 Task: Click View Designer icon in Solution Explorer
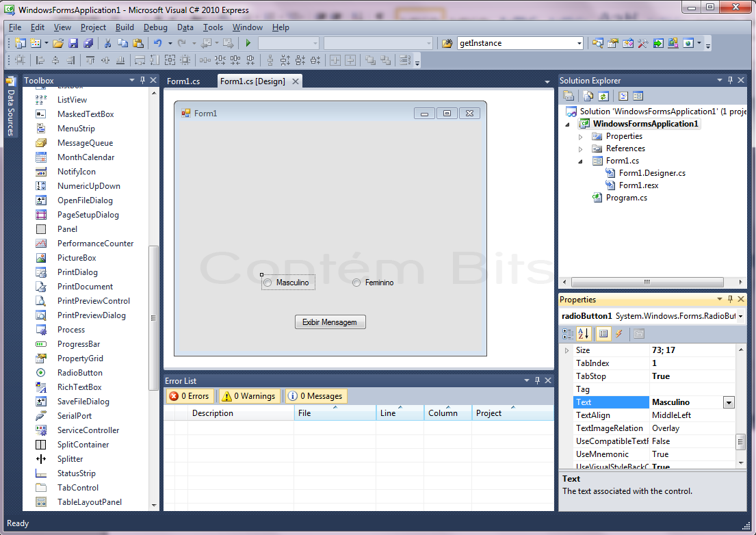638,96
